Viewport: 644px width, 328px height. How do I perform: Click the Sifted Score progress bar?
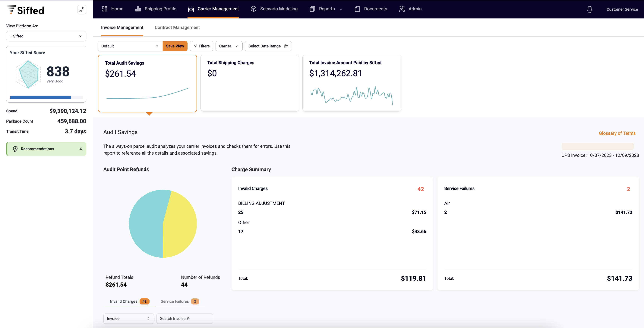tap(46, 98)
